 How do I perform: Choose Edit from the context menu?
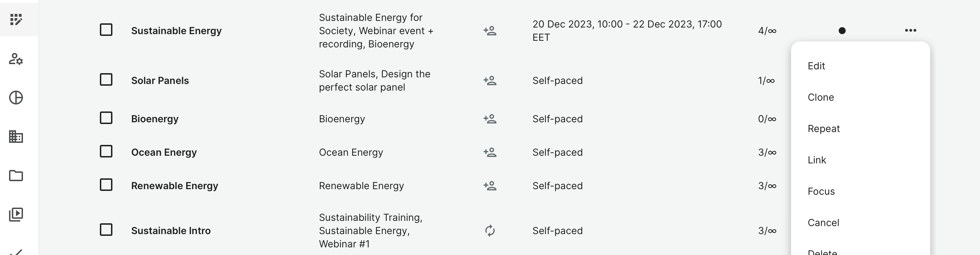point(816,66)
